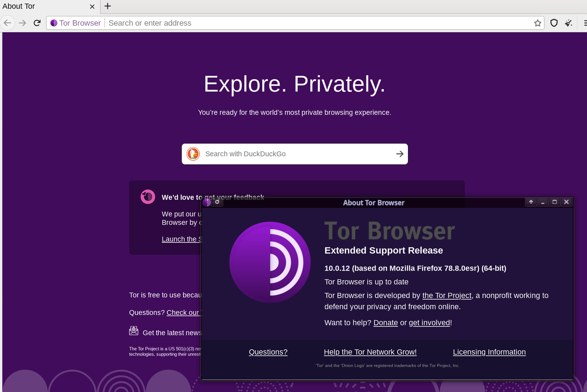
Task: Reload the current page
Action: (37, 23)
